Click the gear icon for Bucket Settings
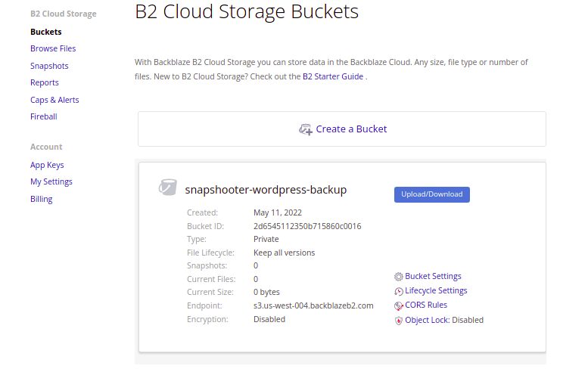 click(x=398, y=277)
